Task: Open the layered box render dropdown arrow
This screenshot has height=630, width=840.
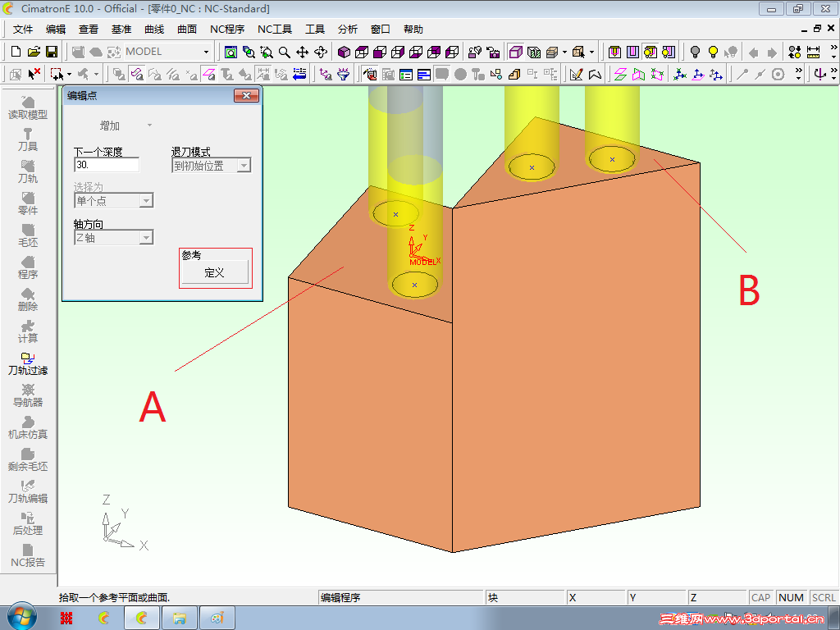Action: 564,52
